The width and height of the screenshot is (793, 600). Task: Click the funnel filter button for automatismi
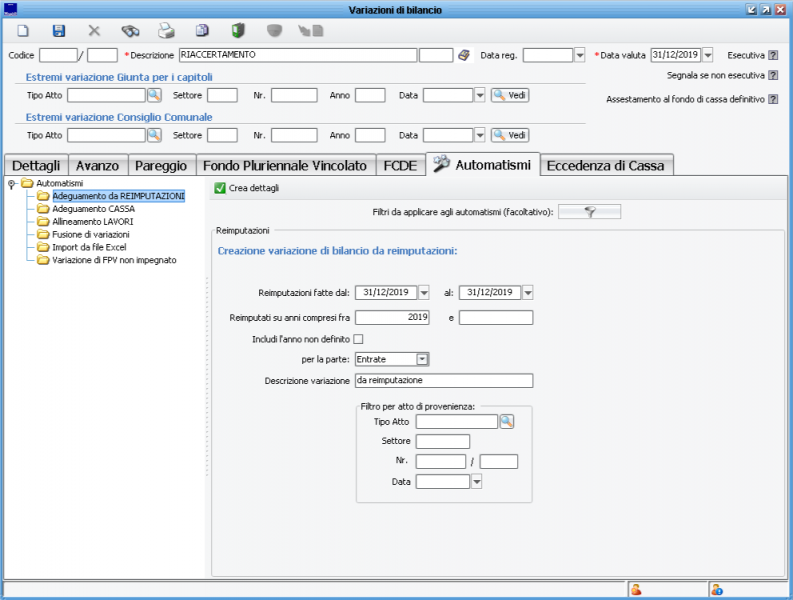589,211
